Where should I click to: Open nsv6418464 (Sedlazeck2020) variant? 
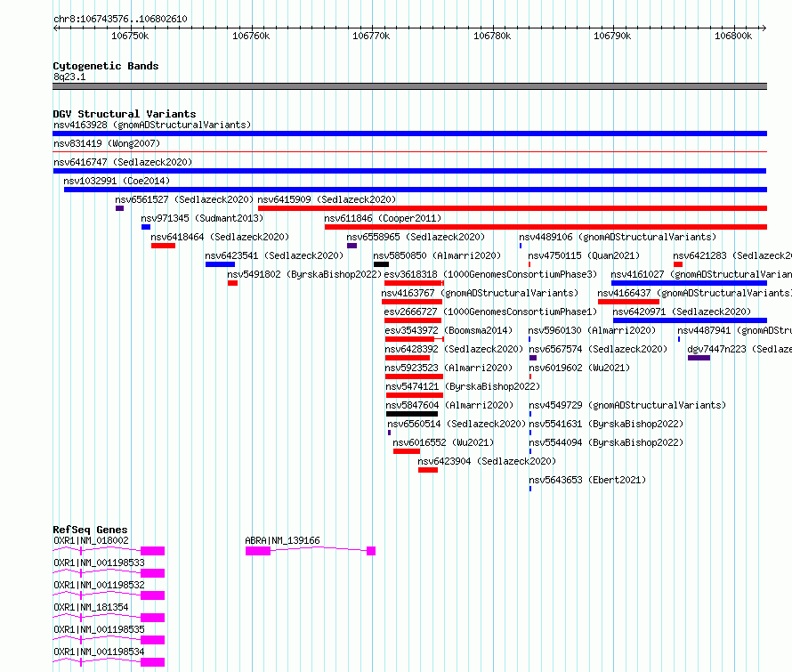(x=220, y=237)
